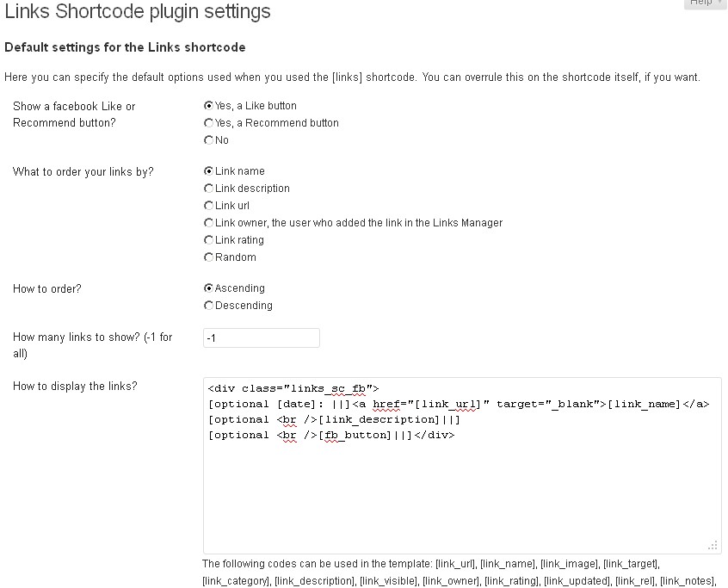Click the 'How to display the links?' label
The image size is (728, 588).
(x=75, y=387)
